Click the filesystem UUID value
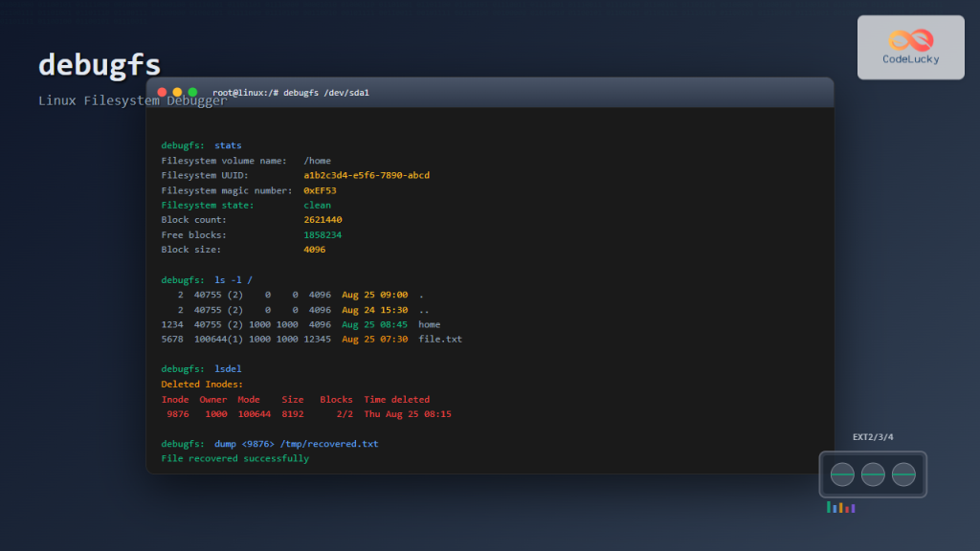This screenshot has width=980, height=551. pyautogui.click(x=367, y=176)
